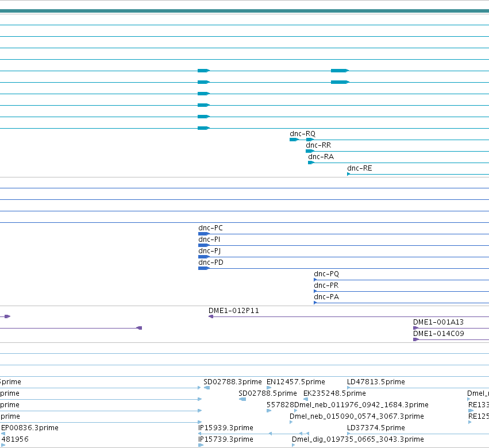This screenshot has width=489, height=448.
Task: Click the exon block under dnc-RR label
Action: pyautogui.click(x=310, y=151)
